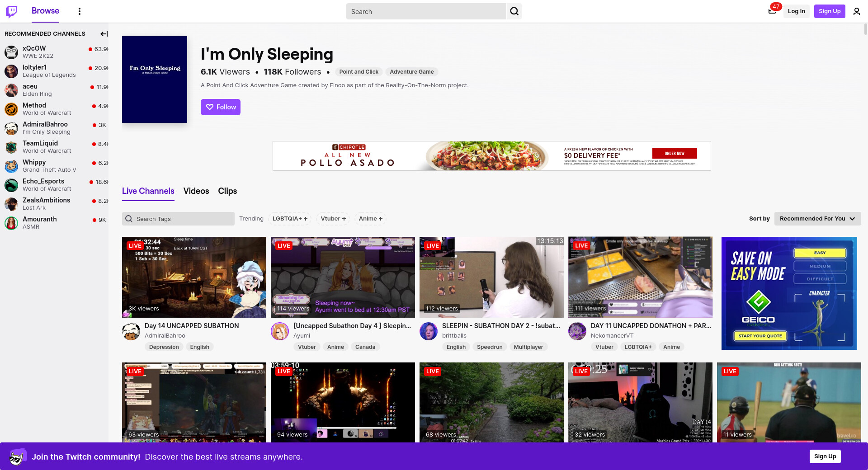Click the Vtuber tag under Ayumi stream
The height and width of the screenshot is (470, 868).
[307, 347]
